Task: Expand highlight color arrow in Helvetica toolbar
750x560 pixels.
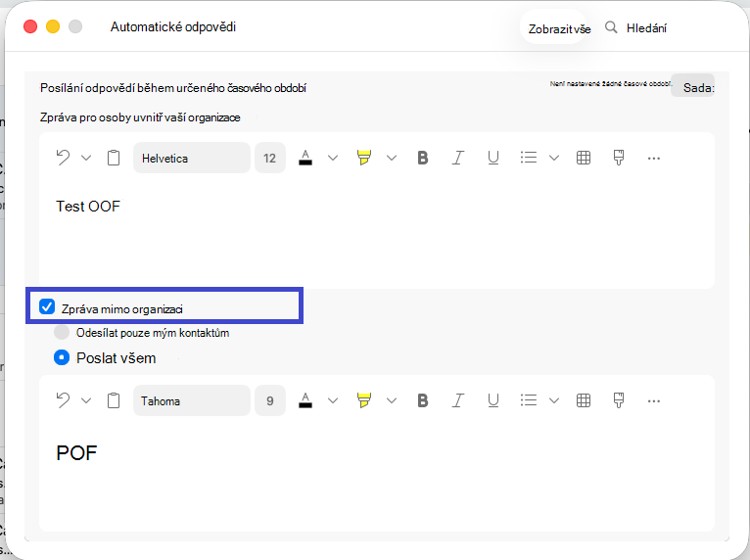Action: point(392,158)
